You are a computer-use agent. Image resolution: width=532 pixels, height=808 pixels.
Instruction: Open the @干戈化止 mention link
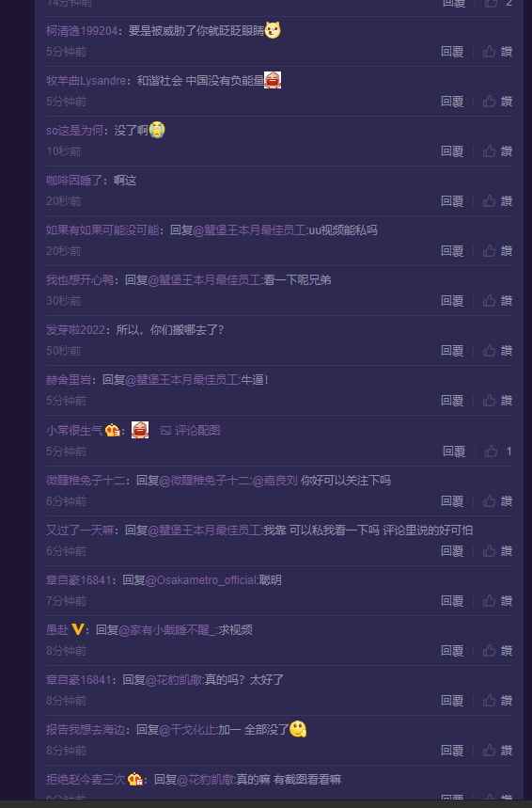(x=187, y=730)
